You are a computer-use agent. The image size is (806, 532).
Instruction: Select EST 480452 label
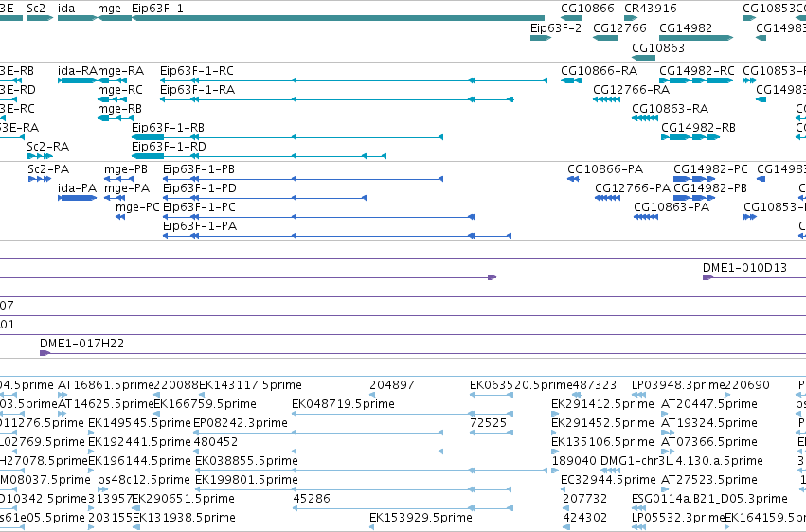[x=215, y=442]
